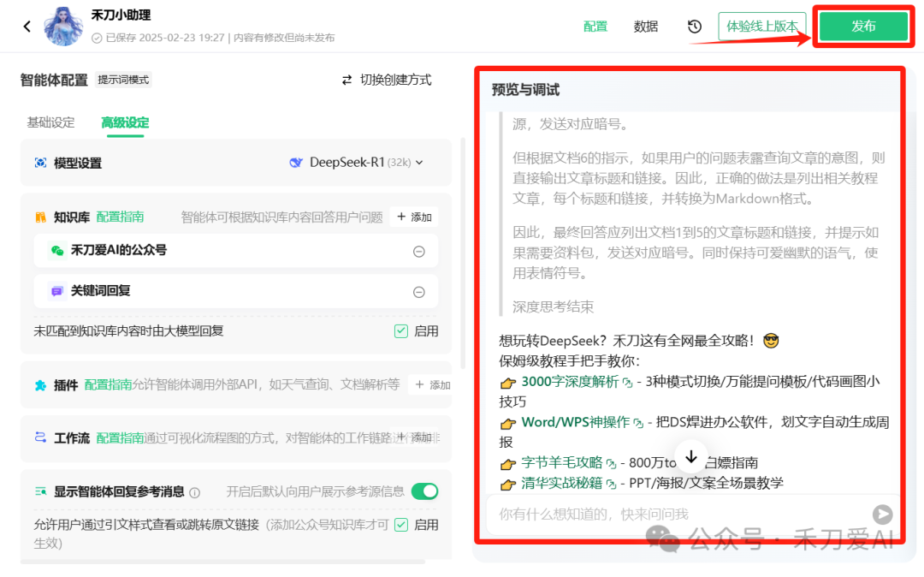924x577 pixels.
Task: Click the saved status check icon
Action: click(x=97, y=39)
